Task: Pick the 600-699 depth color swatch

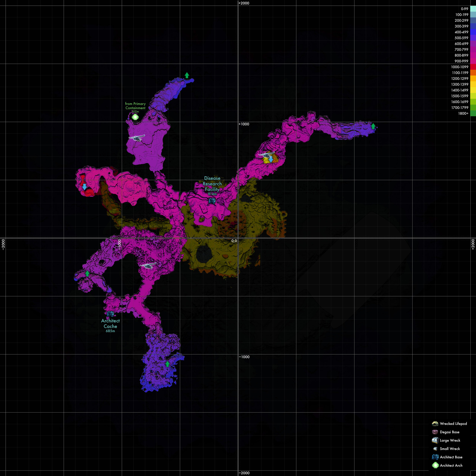Action: tap(473, 44)
